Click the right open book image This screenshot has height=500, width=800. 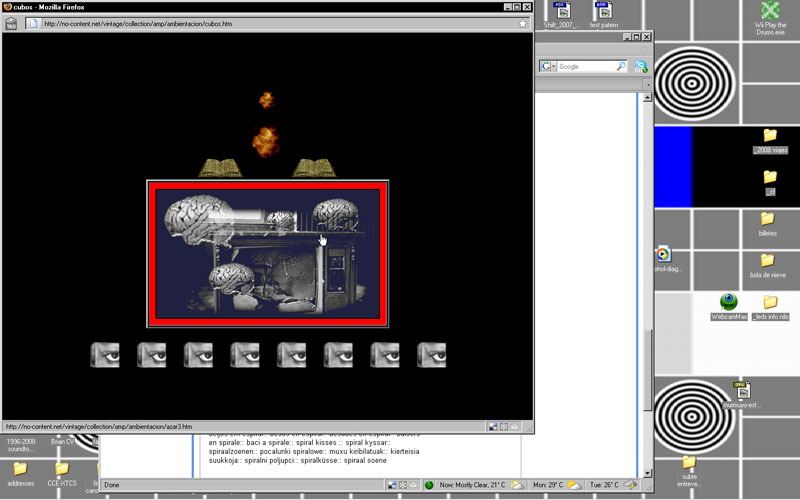coord(313,167)
